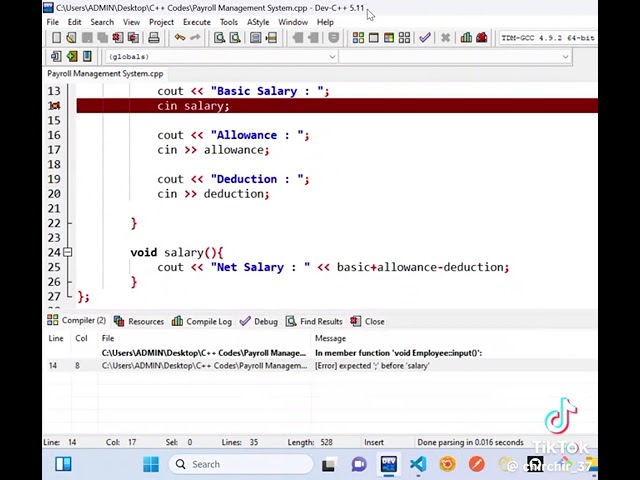640x480 pixels.
Task: Click the Open file toolbar icon
Action: pos(71,38)
